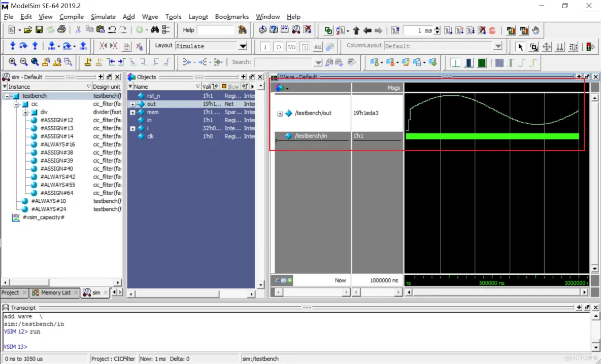
Task: Click the Zoom Full dark magnifier icon
Action: tap(35, 62)
